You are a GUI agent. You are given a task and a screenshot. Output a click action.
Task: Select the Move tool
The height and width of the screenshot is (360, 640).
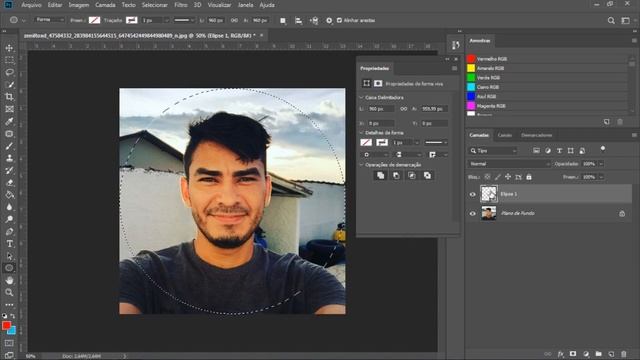pos(9,48)
